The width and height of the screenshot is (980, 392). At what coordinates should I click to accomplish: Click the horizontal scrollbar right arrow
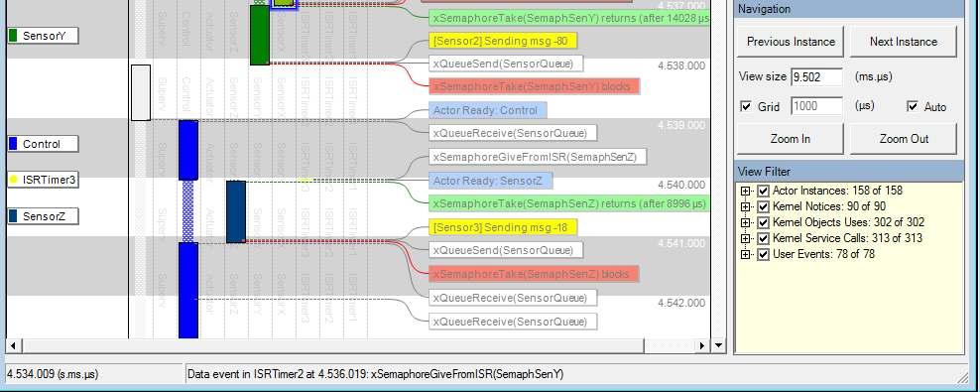pos(703,345)
